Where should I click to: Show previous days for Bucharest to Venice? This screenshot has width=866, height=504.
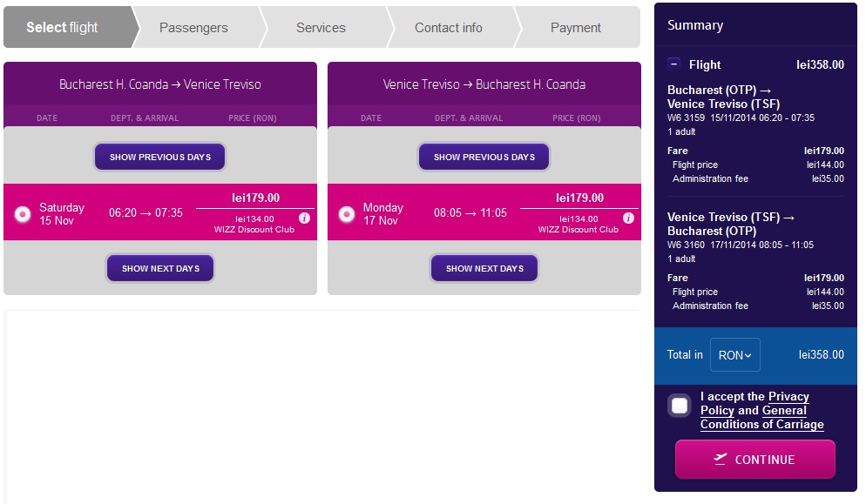click(x=160, y=157)
